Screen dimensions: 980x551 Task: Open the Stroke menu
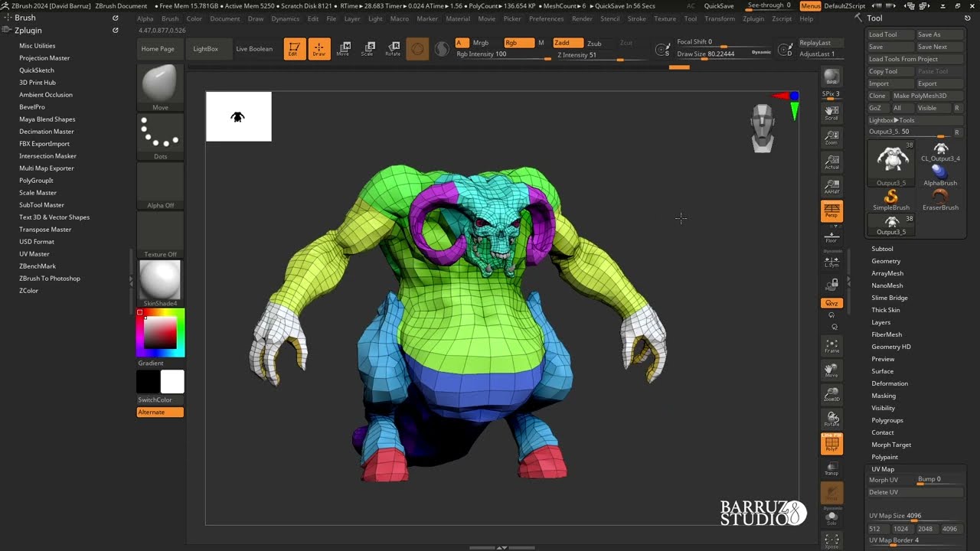click(637, 18)
